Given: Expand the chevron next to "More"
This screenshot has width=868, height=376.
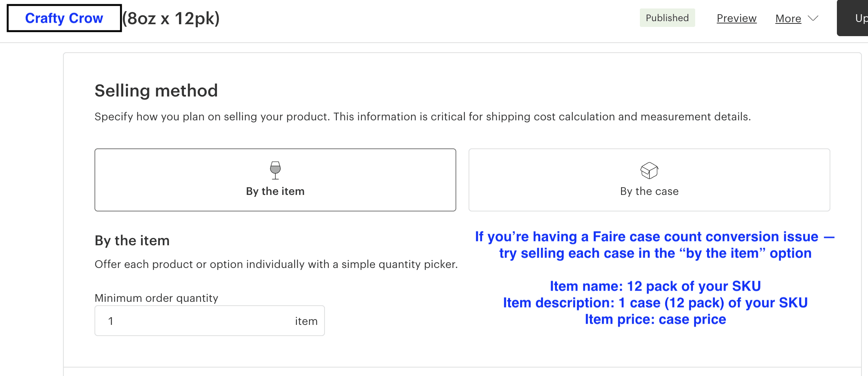Looking at the screenshot, I should coord(813,18).
